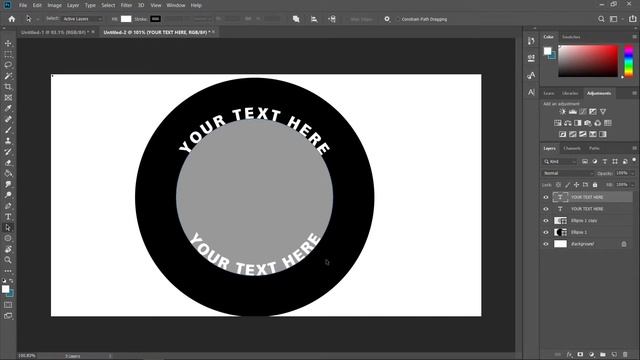Toggle layer filtering switch
This screenshot has width=640, height=360.
tap(634, 160)
